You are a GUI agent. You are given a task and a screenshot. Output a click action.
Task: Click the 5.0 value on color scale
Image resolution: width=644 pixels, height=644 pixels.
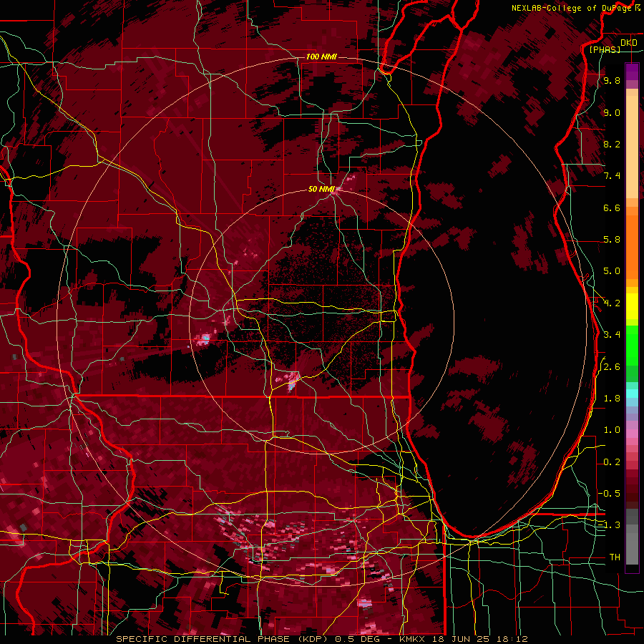point(612,271)
